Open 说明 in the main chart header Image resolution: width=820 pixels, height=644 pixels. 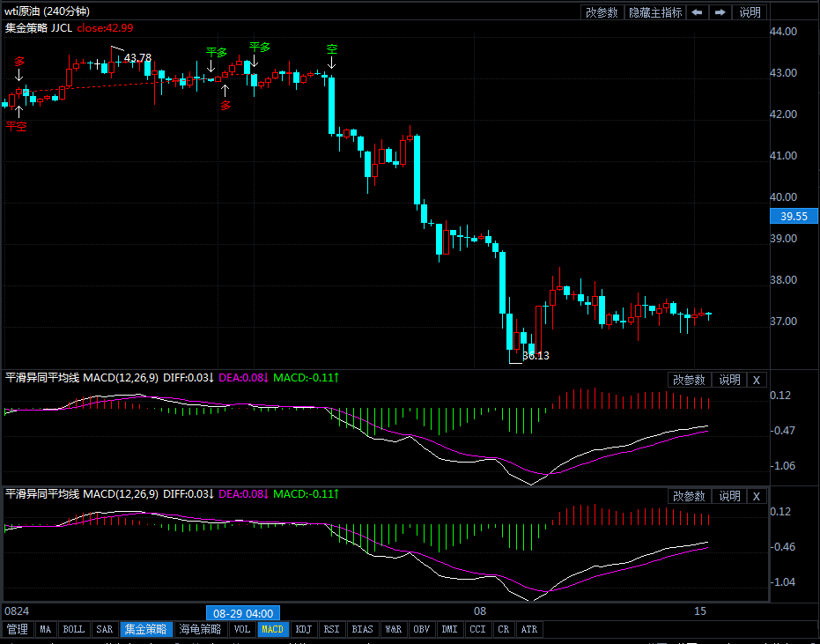(750, 12)
